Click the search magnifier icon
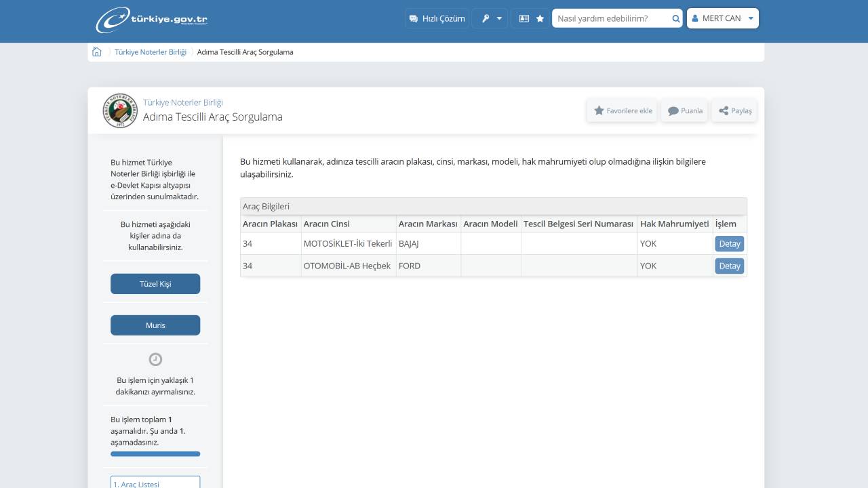 click(x=675, y=18)
